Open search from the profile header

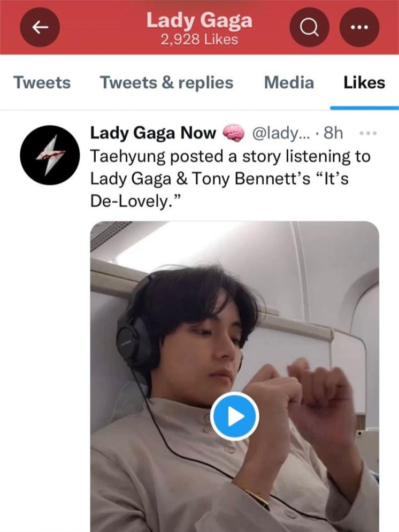coord(309,27)
